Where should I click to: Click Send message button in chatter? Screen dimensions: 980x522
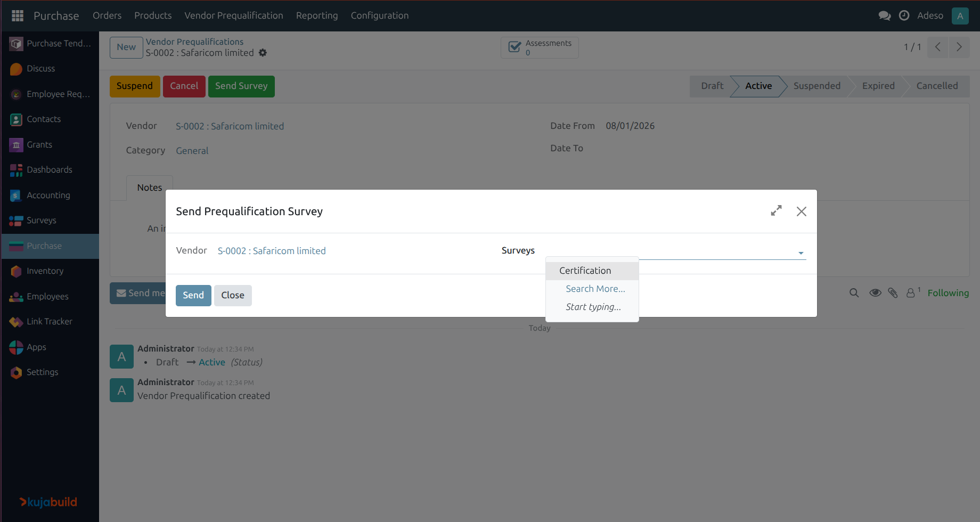138,293
